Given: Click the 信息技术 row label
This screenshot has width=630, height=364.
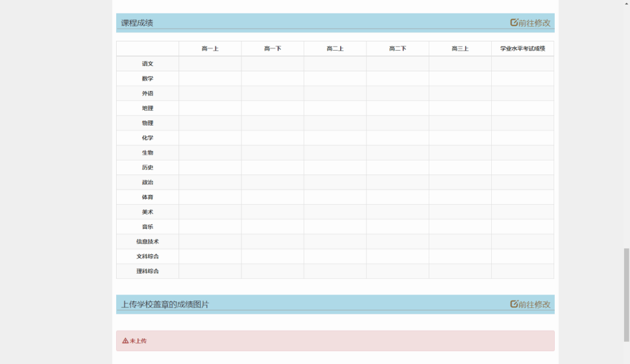Looking at the screenshot, I should pos(148,242).
